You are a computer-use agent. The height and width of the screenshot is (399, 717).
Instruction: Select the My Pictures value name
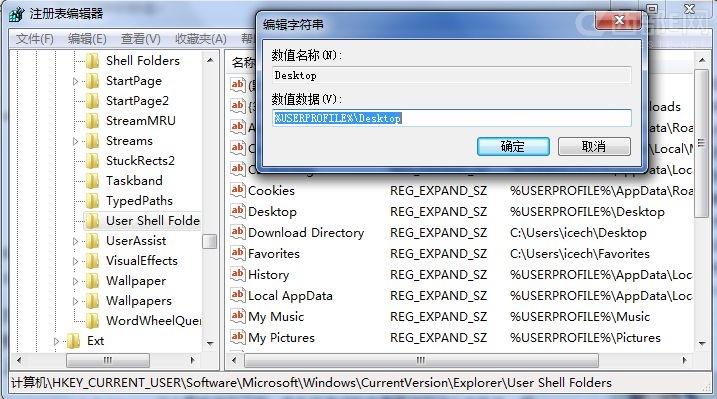tap(281, 337)
